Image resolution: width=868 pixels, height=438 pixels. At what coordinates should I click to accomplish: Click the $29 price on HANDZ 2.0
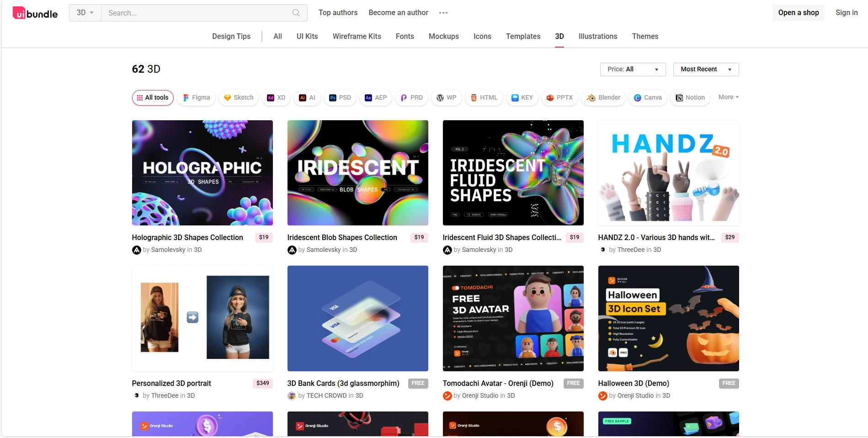[x=730, y=238]
